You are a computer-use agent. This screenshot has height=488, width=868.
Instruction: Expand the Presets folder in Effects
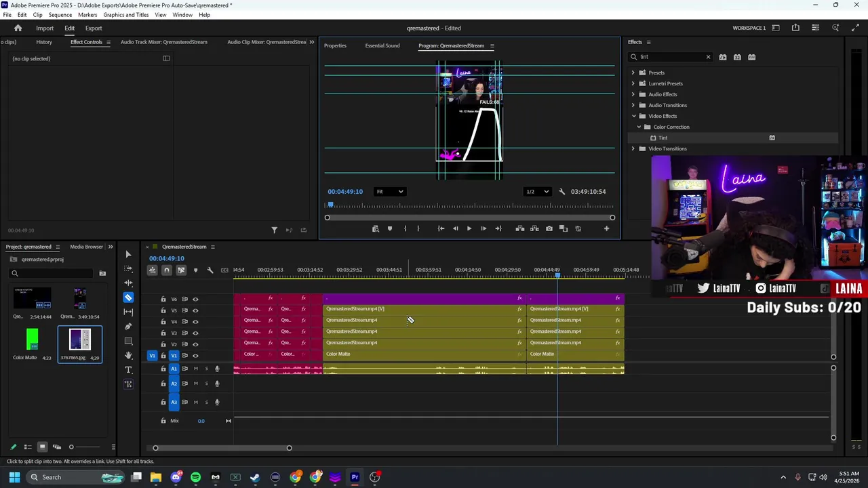point(633,73)
